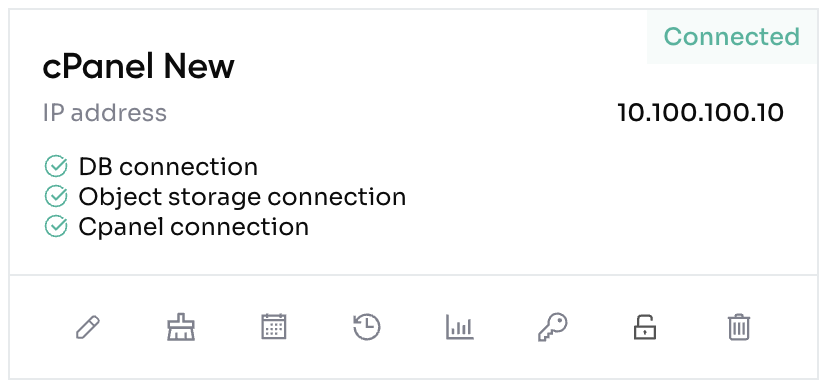Click the broom cleanup icon
This screenshot has height=388, width=828.
point(181,327)
